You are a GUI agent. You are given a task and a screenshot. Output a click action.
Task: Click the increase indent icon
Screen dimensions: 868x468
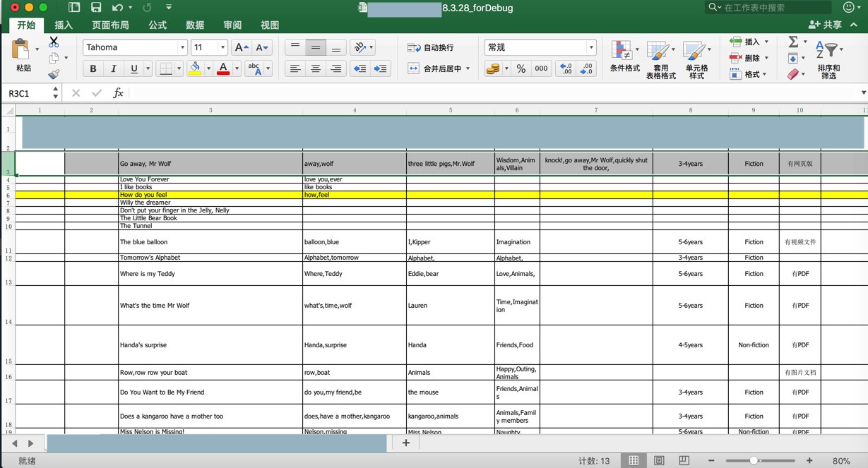click(x=380, y=68)
